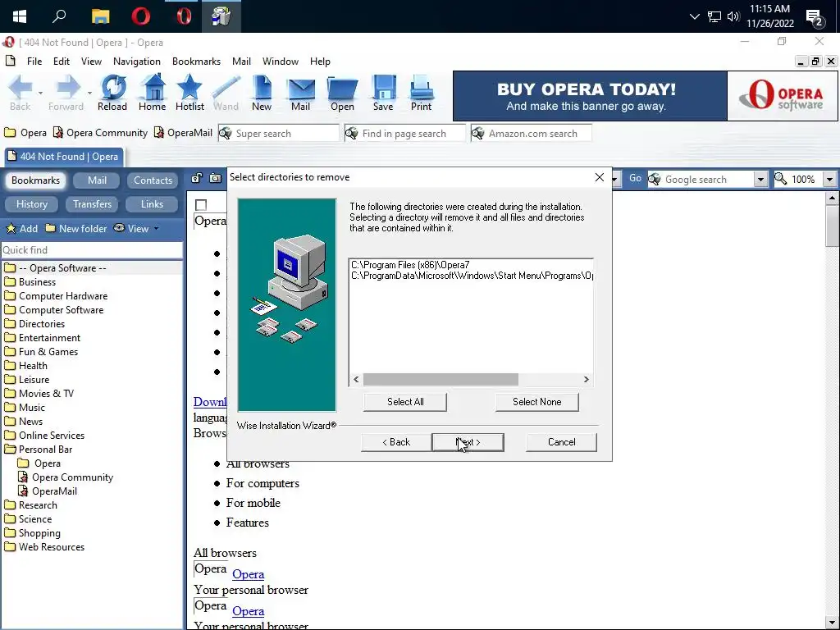Click the installer wizard taskbar icon

point(221,16)
